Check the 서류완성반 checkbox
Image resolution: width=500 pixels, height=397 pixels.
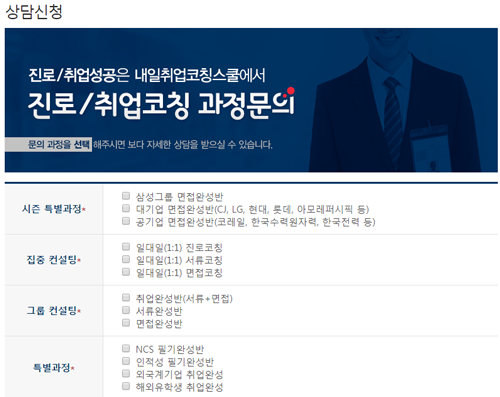point(126,310)
